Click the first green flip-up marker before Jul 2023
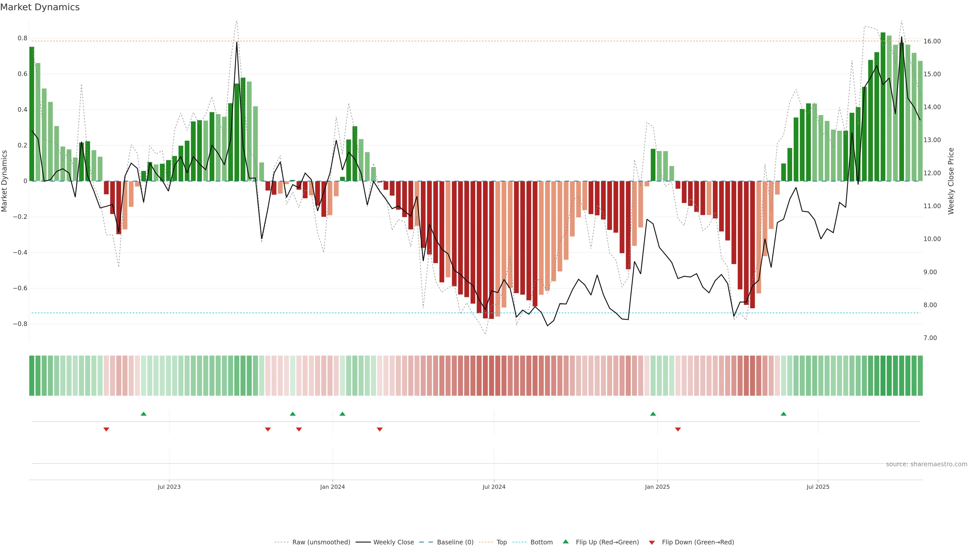980x551 pixels. [x=143, y=414]
